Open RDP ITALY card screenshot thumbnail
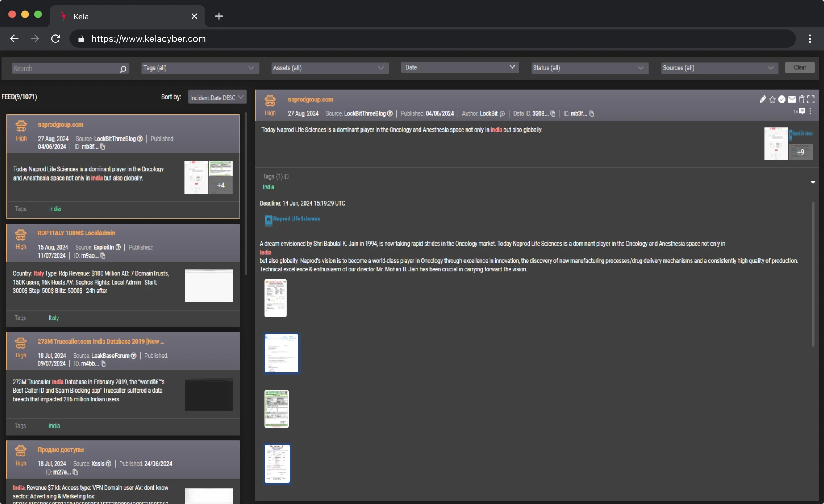The height and width of the screenshot is (504, 824). pos(209,286)
